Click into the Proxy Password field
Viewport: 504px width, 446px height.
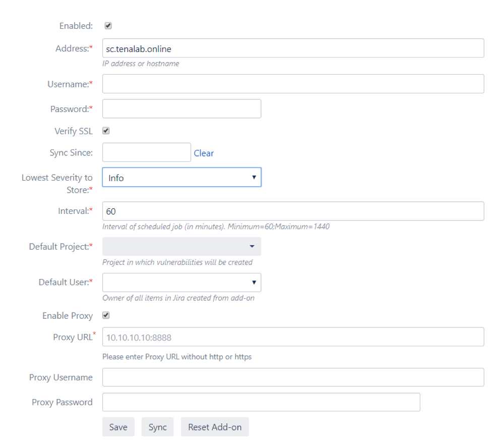(x=261, y=402)
